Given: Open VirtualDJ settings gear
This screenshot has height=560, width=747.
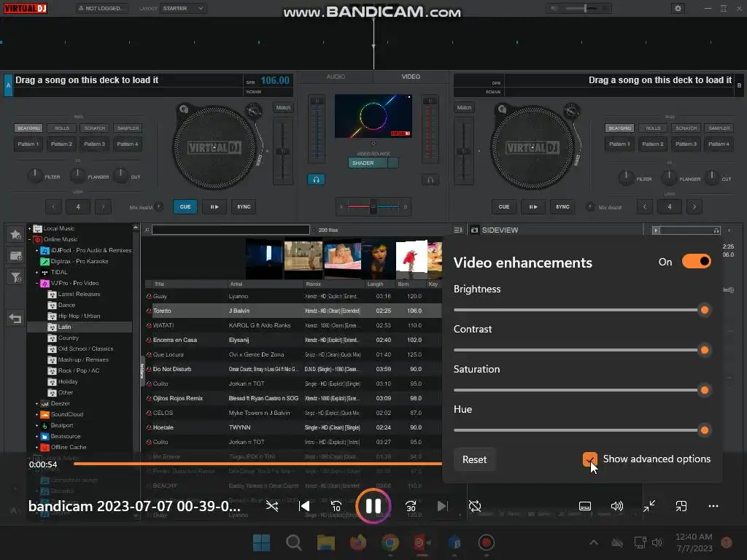Looking at the screenshot, I should 678,8.
